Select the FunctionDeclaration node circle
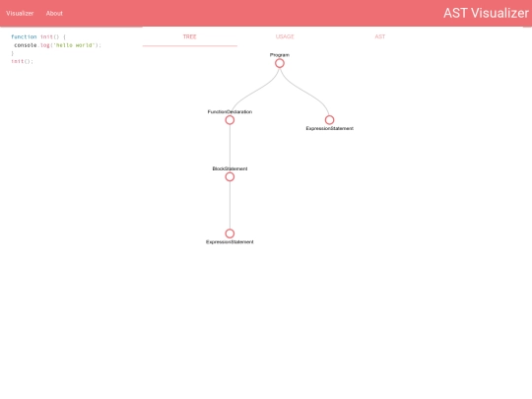 pyautogui.click(x=230, y=120)
